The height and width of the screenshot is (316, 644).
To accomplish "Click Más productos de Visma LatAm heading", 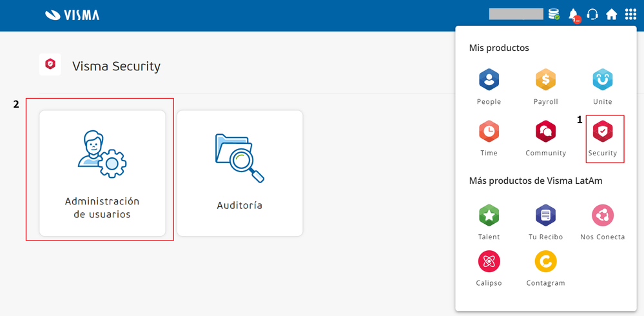I will [x=536, y=181].
